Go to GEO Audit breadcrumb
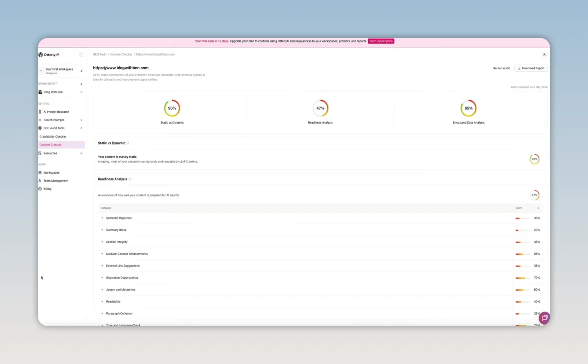This screenshot has width=588, height=364. click(x=100, y=54)
